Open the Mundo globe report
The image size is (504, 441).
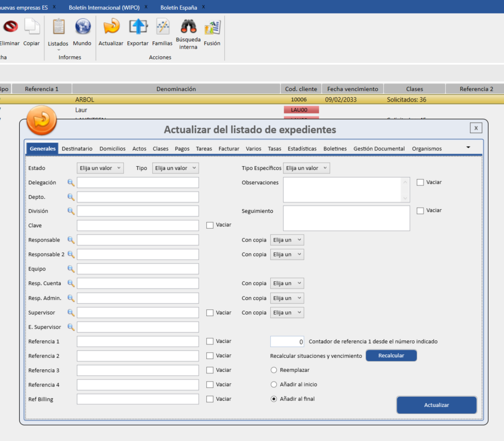pos(83,27)
